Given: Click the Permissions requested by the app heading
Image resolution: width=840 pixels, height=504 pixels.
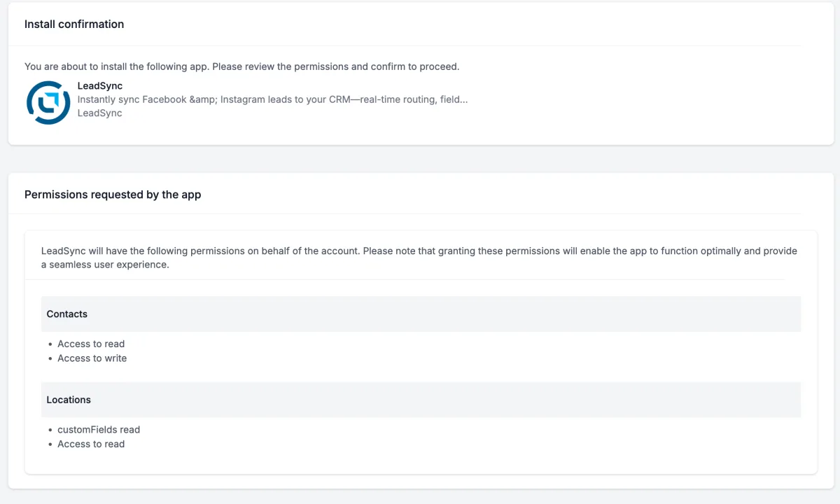Looking at the screenshot, I should (113, 195).
